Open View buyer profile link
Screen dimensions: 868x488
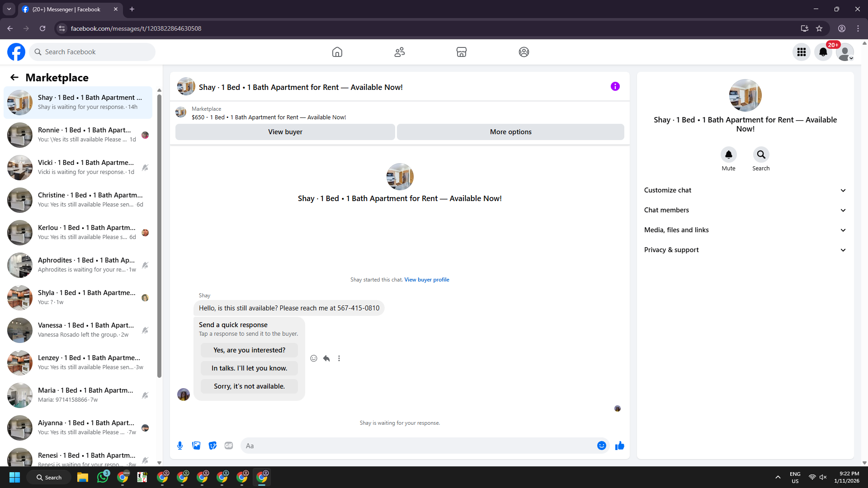point(427,280)
